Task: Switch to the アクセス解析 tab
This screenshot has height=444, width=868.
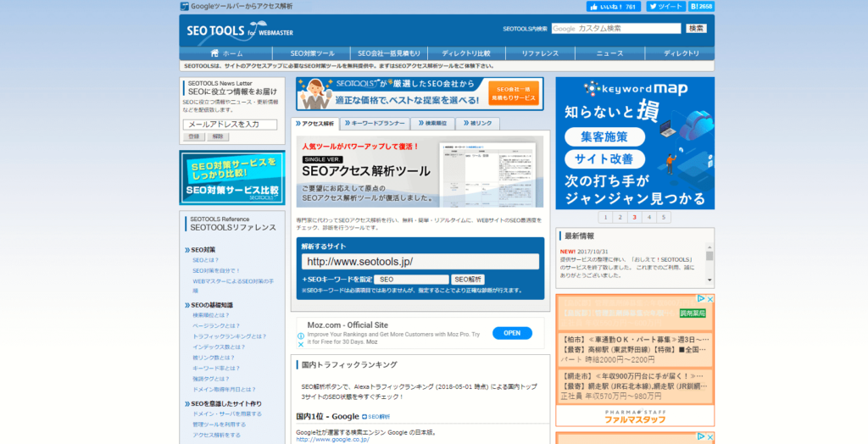Action: pyautogui.click(x=315, y=124)
